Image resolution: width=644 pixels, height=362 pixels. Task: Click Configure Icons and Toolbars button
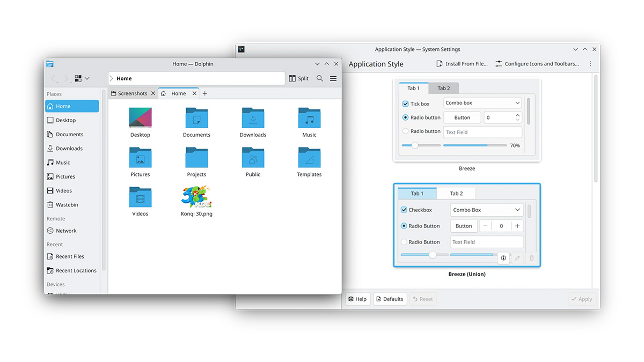click(x=537, y=64)
